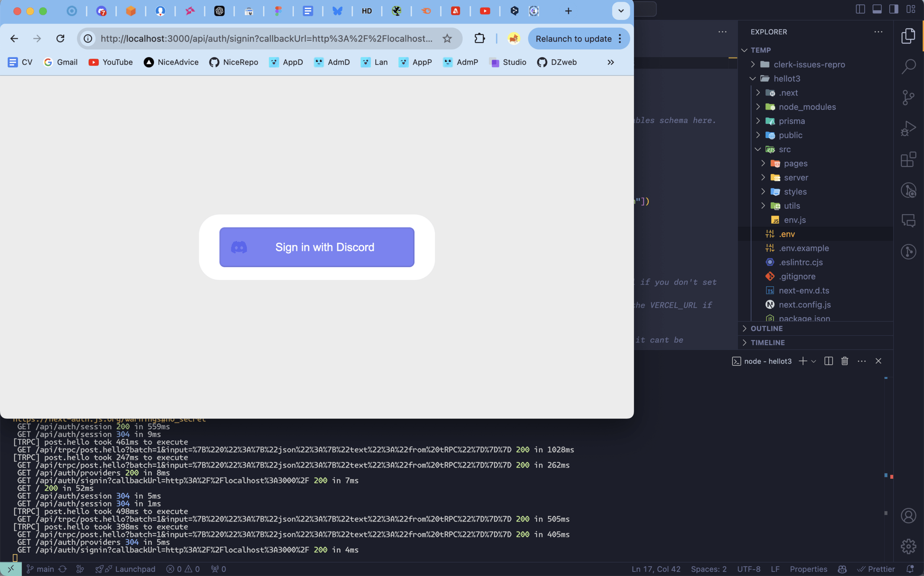
Task: Toggle the secondary side bar layout button
Action: 894,9
